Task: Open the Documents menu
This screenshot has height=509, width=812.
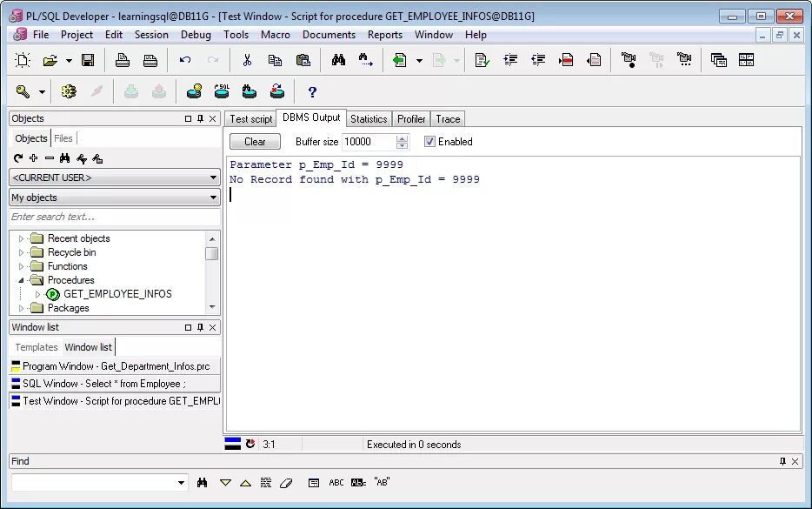Action: pos(329,35)
